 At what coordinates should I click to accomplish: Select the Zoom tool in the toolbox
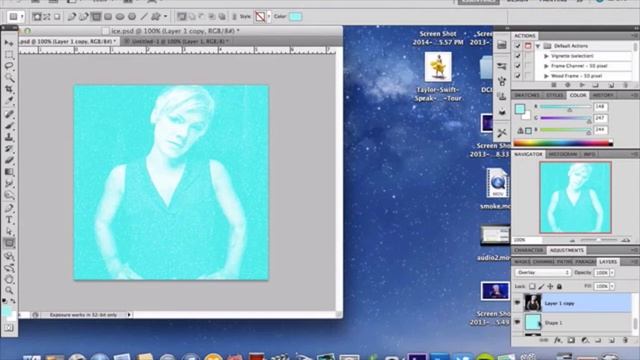(x=9, y=291)
